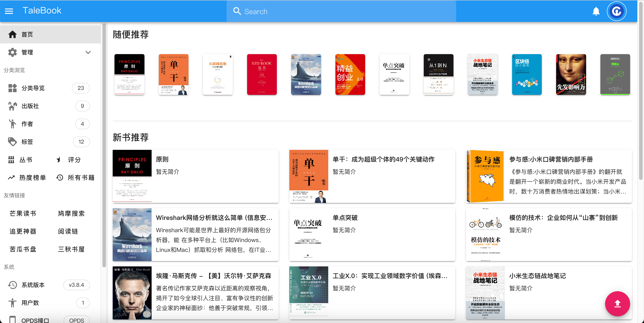Open the RED BOOK 红书 cover

click(x=262, y=74)
